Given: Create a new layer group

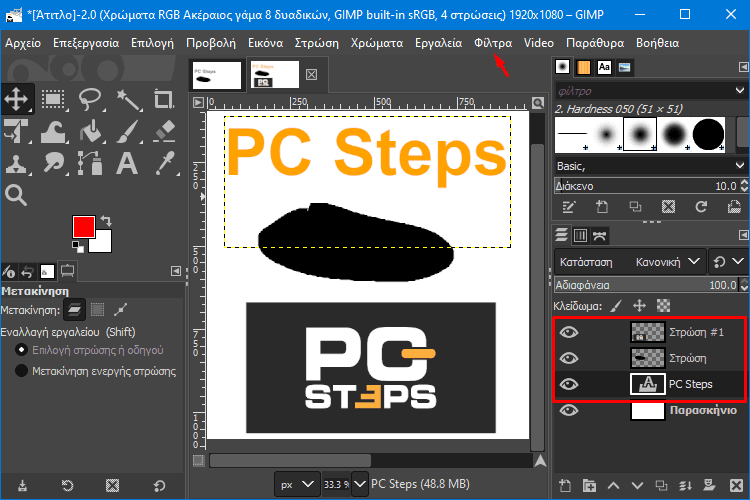Looking at the screenshot, I should pyautogui.click(x=589, y=486).
